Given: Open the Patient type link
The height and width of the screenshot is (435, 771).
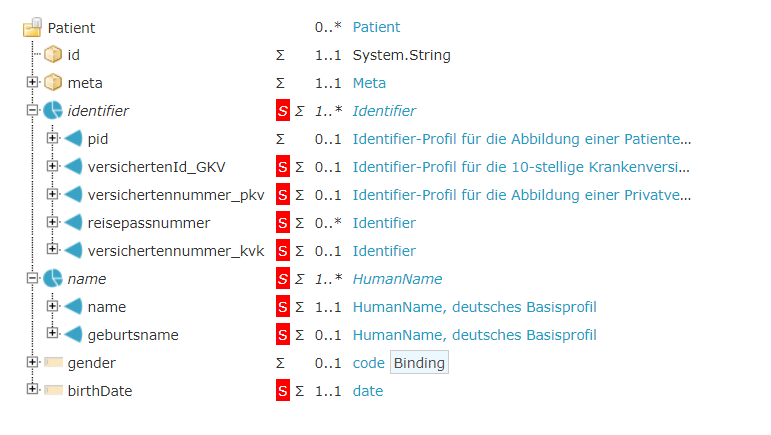Looking at the screenshot, I should coord(376,28).
